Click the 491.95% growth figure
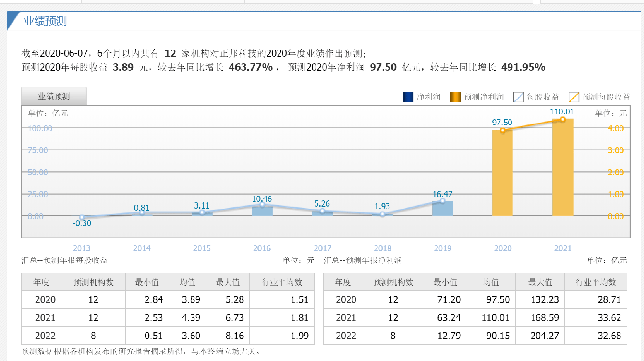This screenshot has width=644, height=361. pos(523,67)
